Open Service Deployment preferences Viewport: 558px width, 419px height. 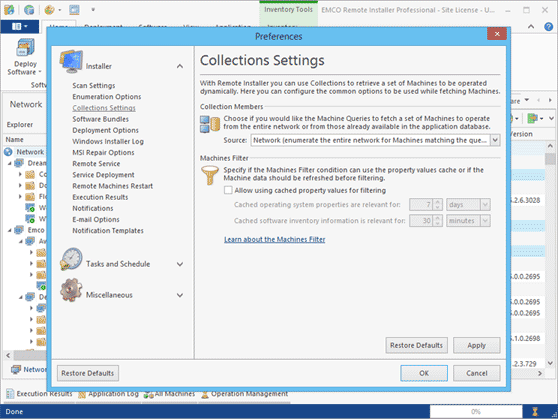(x=103, y=175)
